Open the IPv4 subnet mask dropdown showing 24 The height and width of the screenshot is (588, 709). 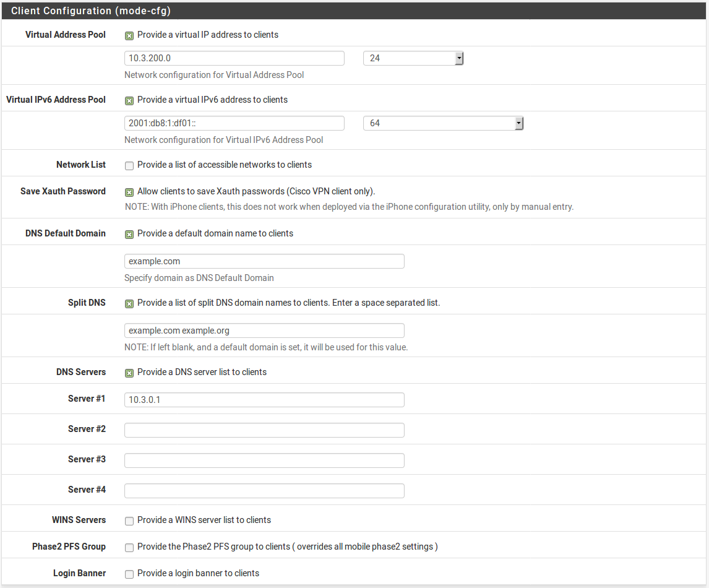click(x=413, y=58)
